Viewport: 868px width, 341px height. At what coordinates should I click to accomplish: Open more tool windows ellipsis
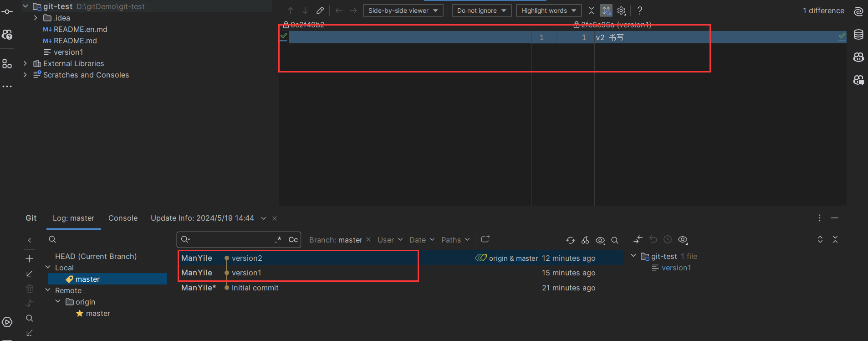[x=7, y=86]
